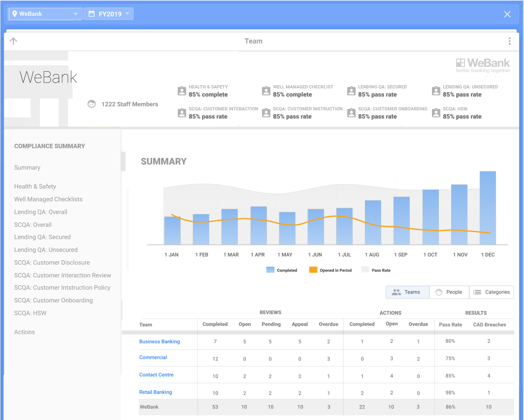The height and width of the screenshot is (420, 524).
Task: Switch to the Categories view tab
Action: coord(491,292)
